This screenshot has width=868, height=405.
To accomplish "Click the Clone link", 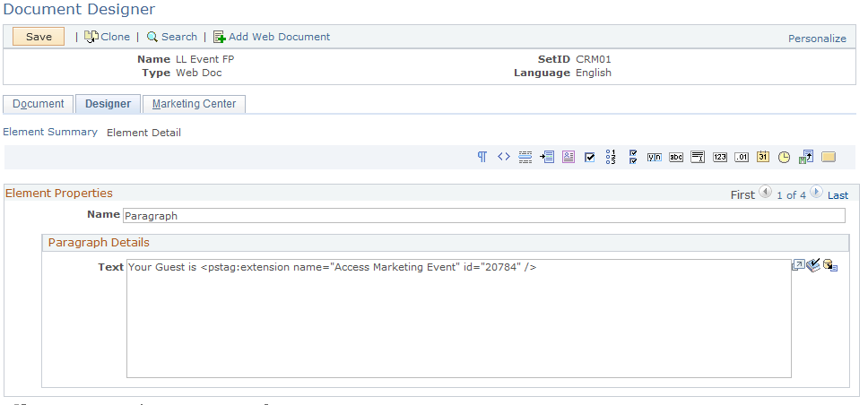I will pyautogui.click(x=107, y=37).
